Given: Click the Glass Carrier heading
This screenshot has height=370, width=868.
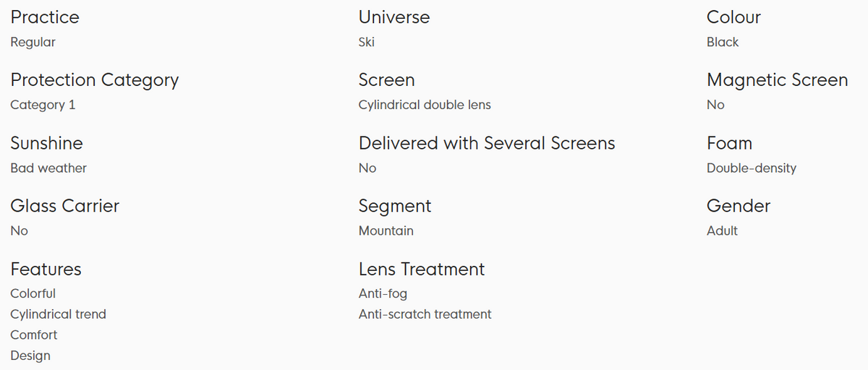Looking at the screenshot, I should [x=64, y=206].
